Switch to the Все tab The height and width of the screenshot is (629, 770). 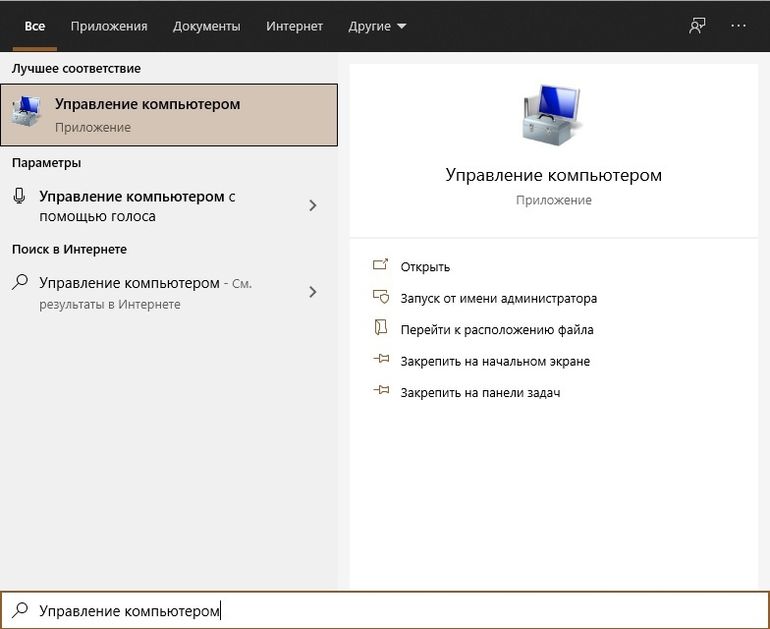[x=35, y=26]
